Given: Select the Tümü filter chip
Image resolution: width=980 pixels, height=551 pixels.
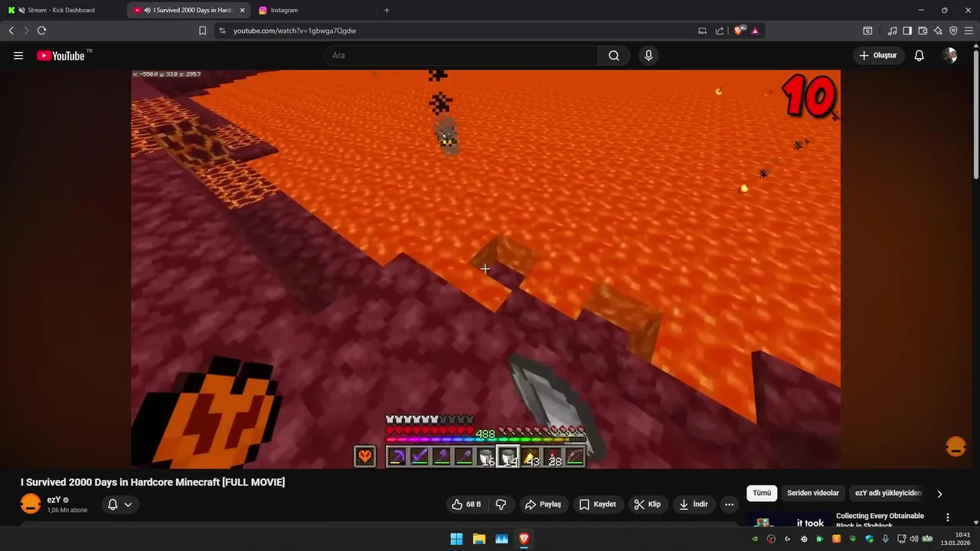Looking at the screenshot, I should (762, 494).
